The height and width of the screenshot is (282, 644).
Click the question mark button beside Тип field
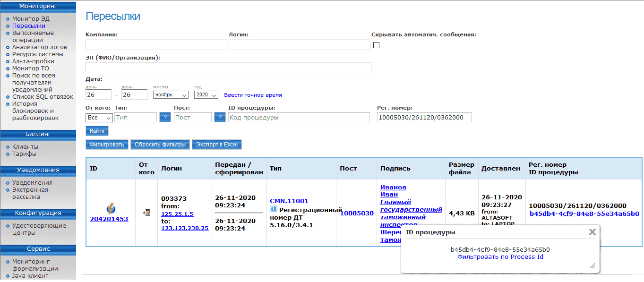[x=165, y=117]
